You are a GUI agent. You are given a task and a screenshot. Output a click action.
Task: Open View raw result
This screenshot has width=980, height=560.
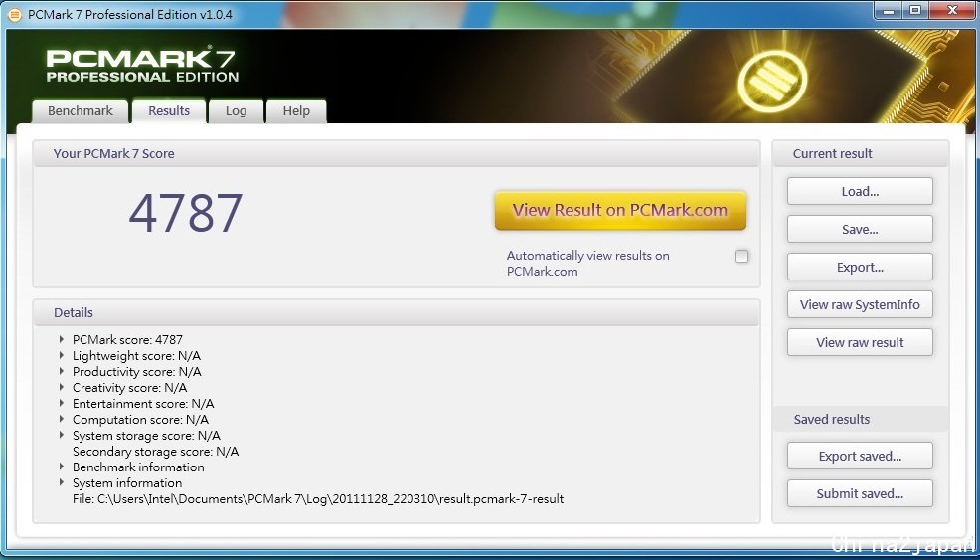coord(860,342)
